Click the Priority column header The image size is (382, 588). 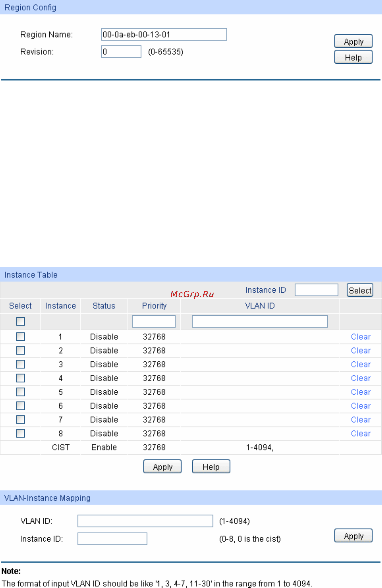point(154,306)
